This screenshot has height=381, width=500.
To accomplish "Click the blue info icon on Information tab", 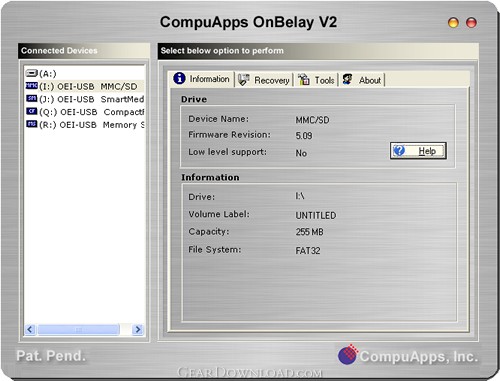I will click(x=179, y=79).
